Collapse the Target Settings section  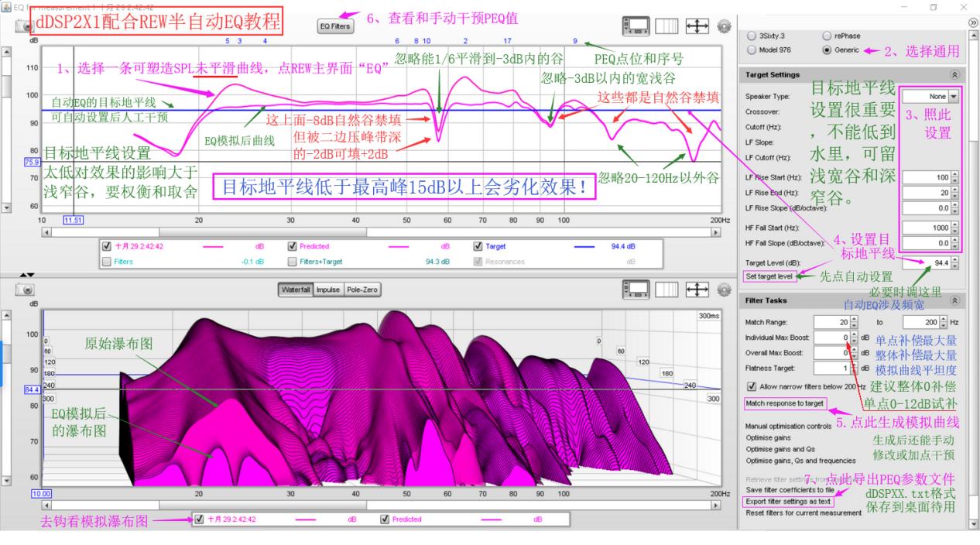point(954,74)
